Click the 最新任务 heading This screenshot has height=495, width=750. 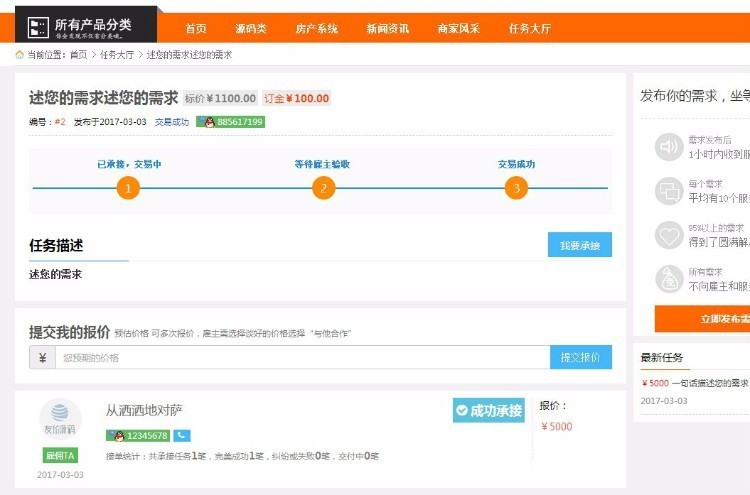(662, 357)
